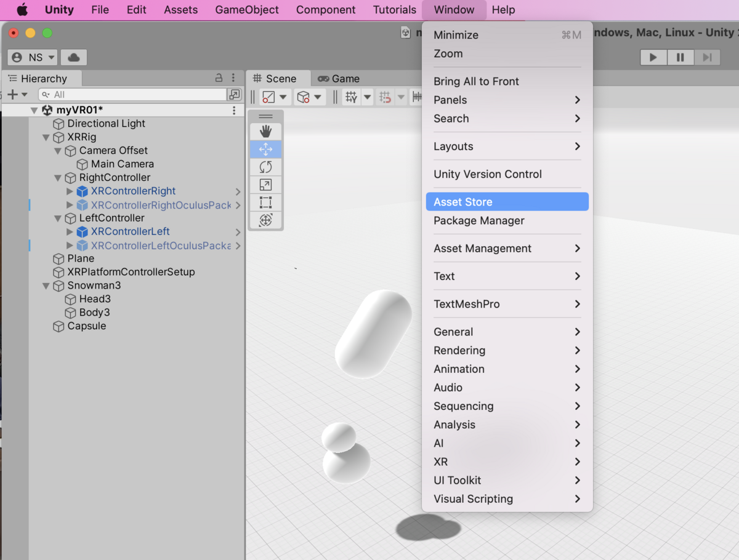Collapse the LeftController node
The width and height of the screenshot is (739, 560).
(58, 218)
